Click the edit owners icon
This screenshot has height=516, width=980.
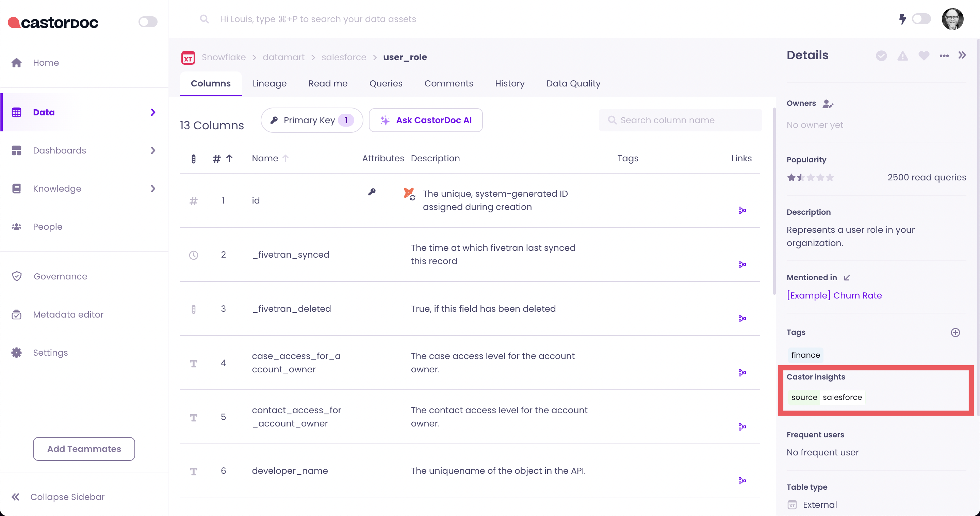(x=828, y=103)
